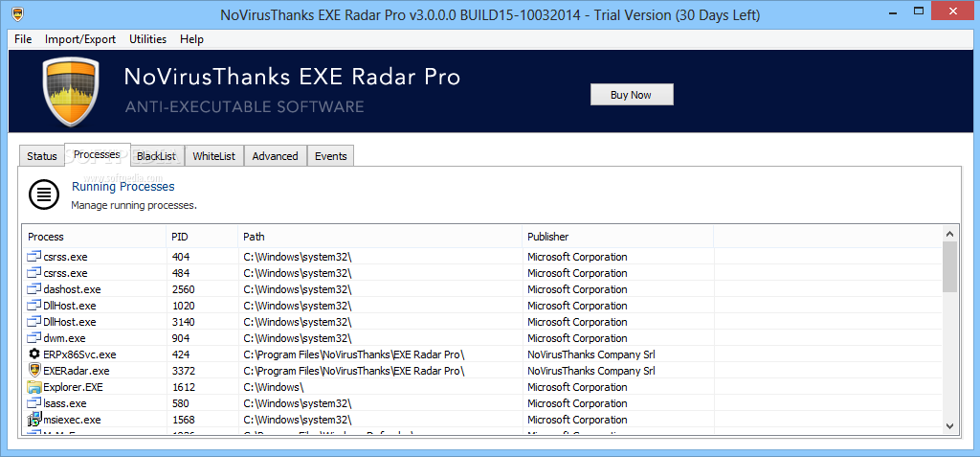Click PID value 3372
The width and height of the screenshot is (980, 457).
pos(183,371)
